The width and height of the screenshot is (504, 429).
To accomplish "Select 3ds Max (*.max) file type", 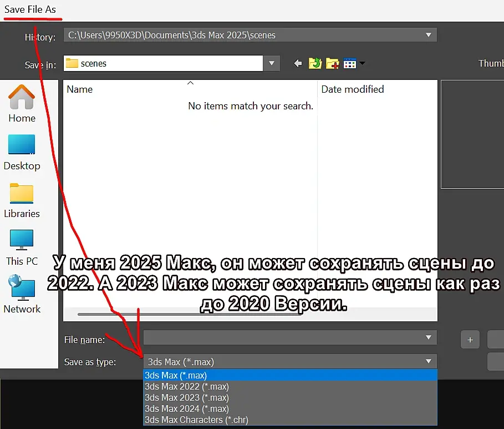I will pos(290,375).
